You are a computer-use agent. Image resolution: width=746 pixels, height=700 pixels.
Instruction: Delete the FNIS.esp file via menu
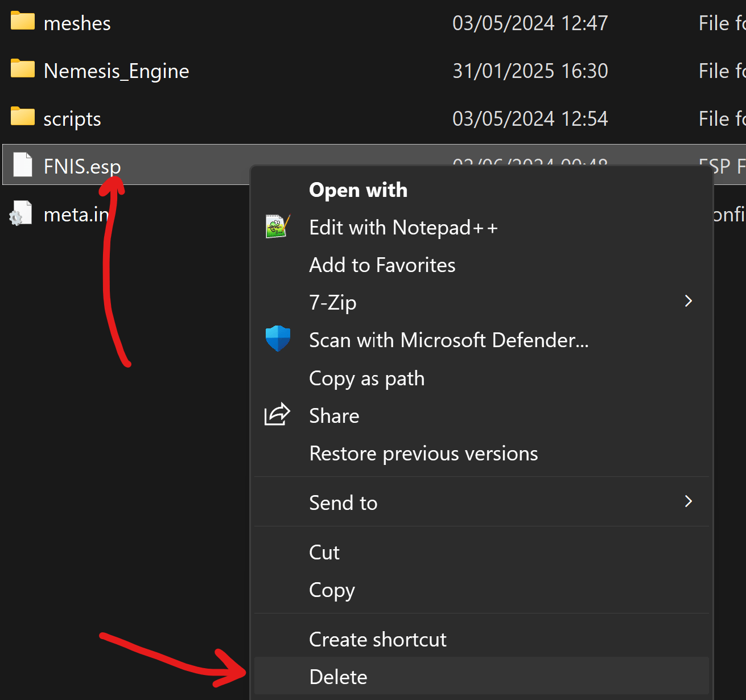click(x=338, y=677)
